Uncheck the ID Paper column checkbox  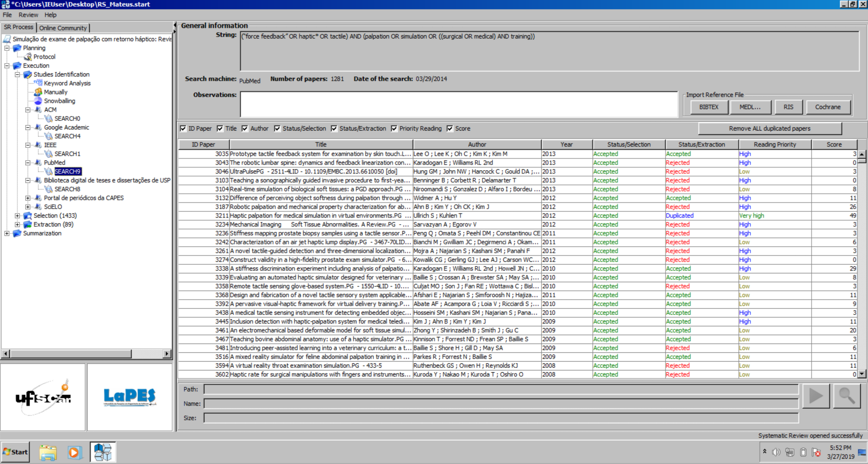[x=183, y=129]
